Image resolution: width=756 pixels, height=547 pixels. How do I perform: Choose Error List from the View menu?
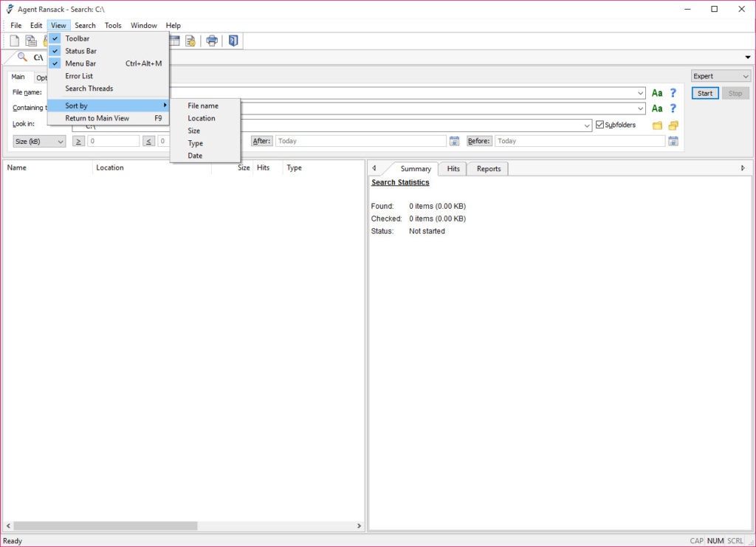click(x=109, y=76)
